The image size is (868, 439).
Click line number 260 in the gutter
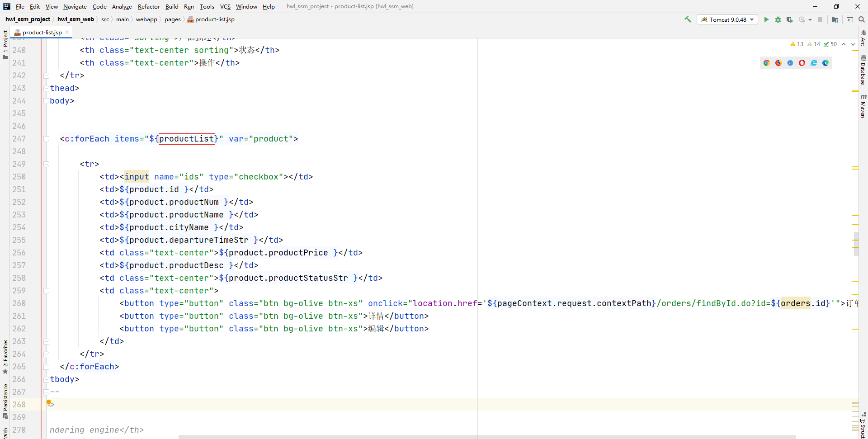point(19,303)
